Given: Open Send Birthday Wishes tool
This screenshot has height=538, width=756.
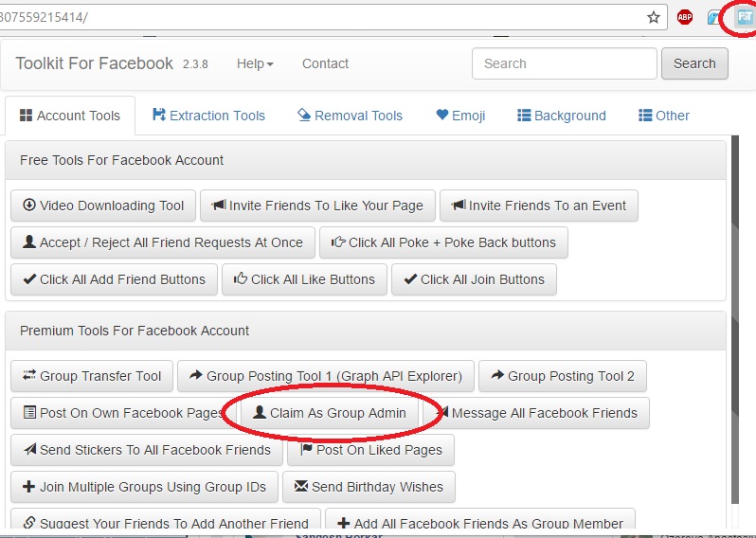Looking at the screenshot, I should tap(369, 487).
